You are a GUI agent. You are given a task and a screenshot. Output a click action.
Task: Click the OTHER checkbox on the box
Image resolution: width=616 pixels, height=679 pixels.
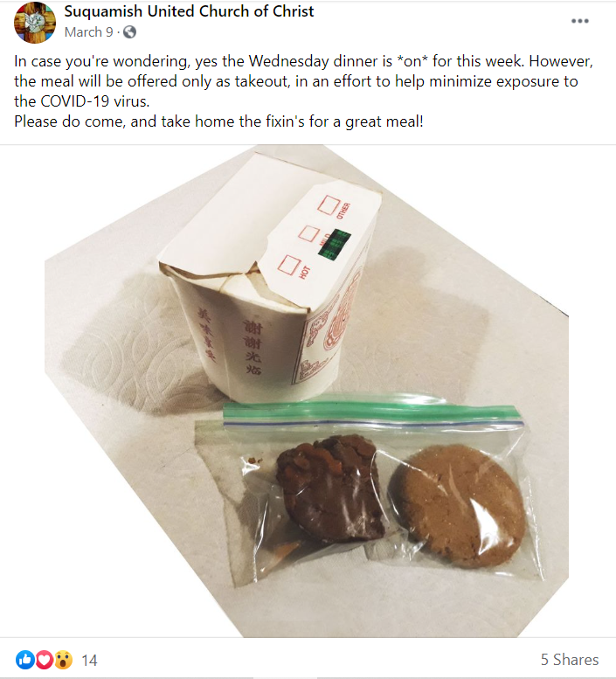tap(329, 204)
